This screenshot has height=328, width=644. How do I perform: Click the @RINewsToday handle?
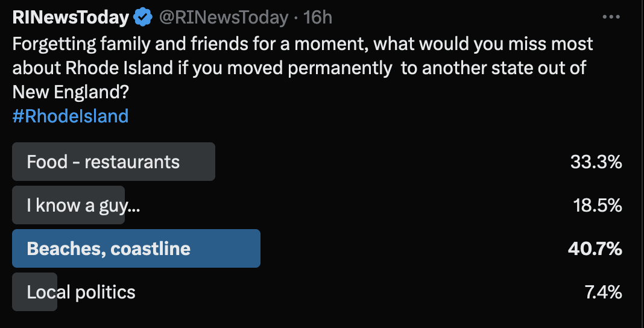[223, 17]
